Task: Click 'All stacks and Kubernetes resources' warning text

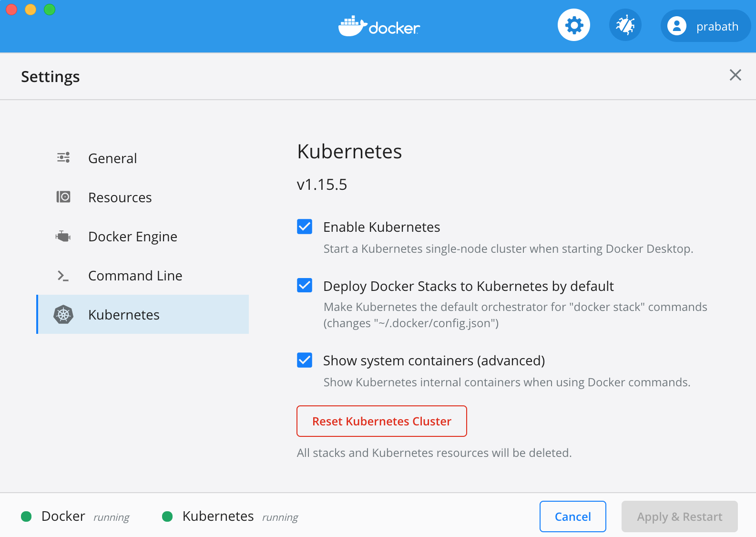Action: [434, 453]
